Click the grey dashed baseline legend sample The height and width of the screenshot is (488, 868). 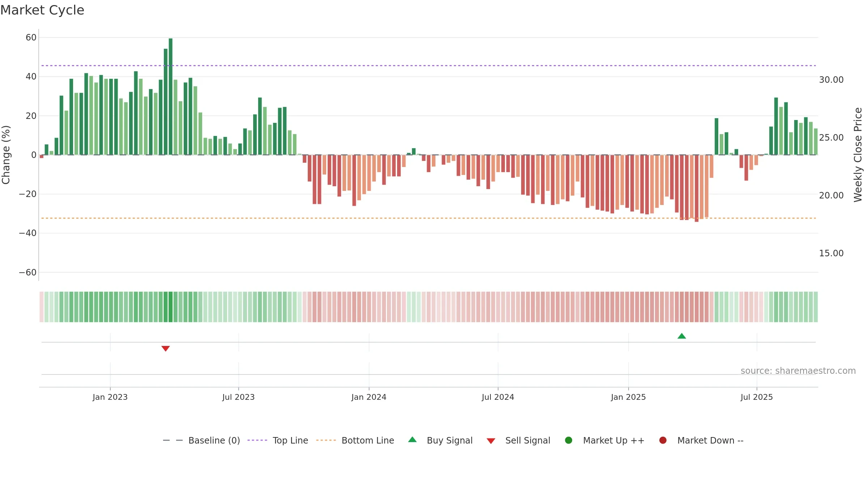click(173, 440)
